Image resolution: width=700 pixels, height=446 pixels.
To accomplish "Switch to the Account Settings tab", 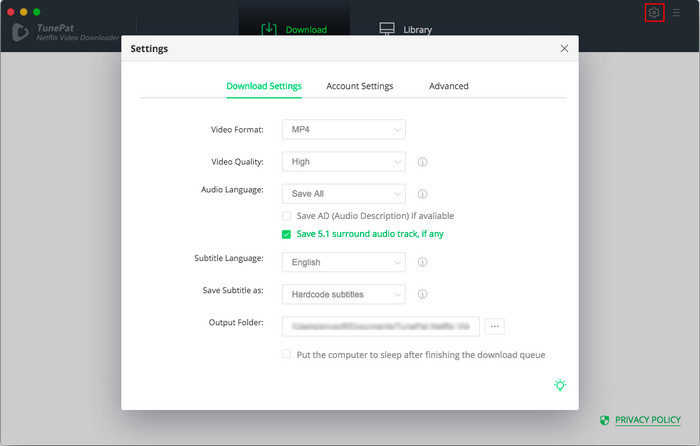I will [x=359, y=86].
